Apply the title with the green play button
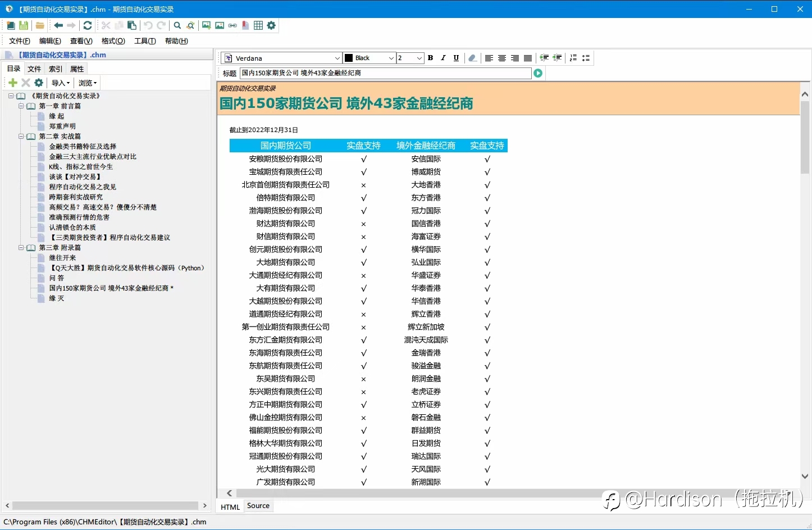Viewport: 812px width, 530px height. click(538, 73)
